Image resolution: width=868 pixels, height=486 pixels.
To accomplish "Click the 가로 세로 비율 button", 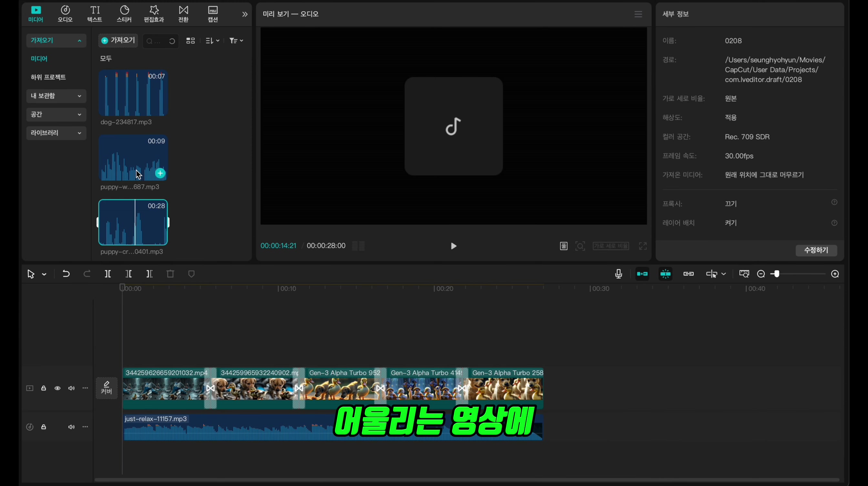I will (611, 246).
